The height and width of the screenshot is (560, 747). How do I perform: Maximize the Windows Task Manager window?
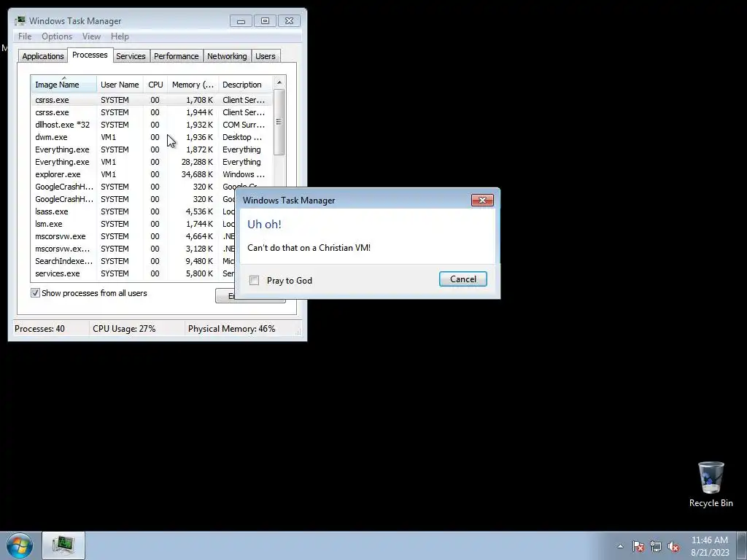(265, 21)
